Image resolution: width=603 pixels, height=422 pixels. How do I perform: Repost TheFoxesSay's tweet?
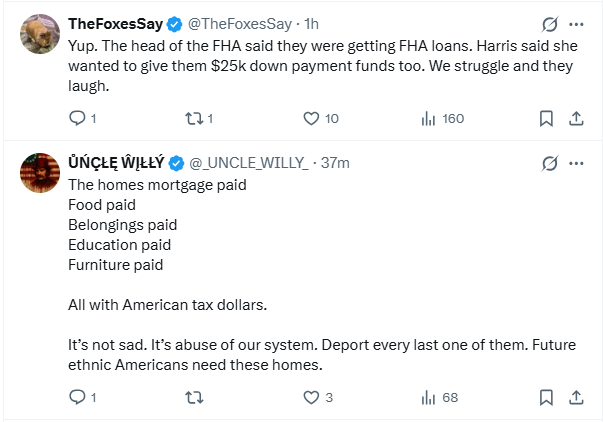pos(194,118)
